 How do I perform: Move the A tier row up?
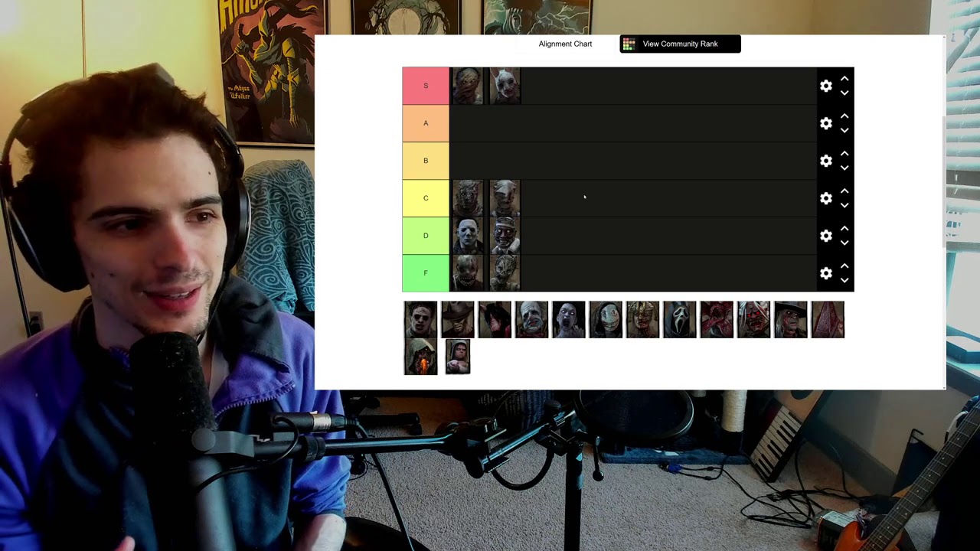[844, 116]
